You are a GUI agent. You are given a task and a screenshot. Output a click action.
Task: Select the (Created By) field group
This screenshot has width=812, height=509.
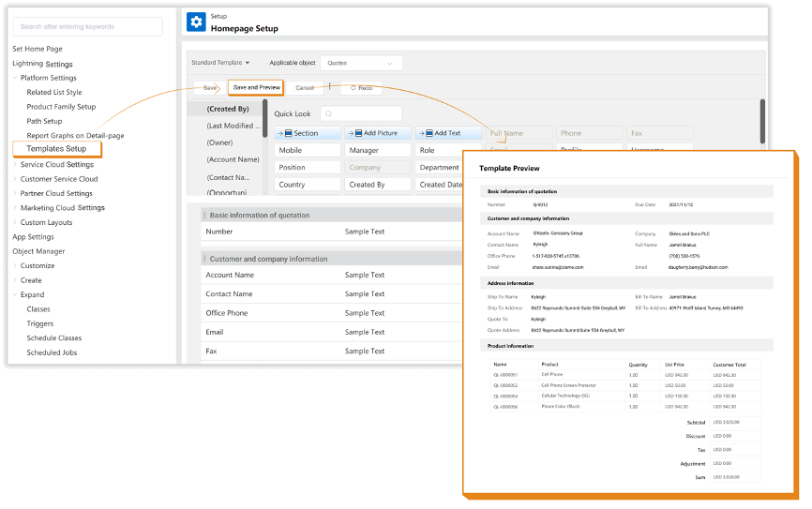coord(228,109)
